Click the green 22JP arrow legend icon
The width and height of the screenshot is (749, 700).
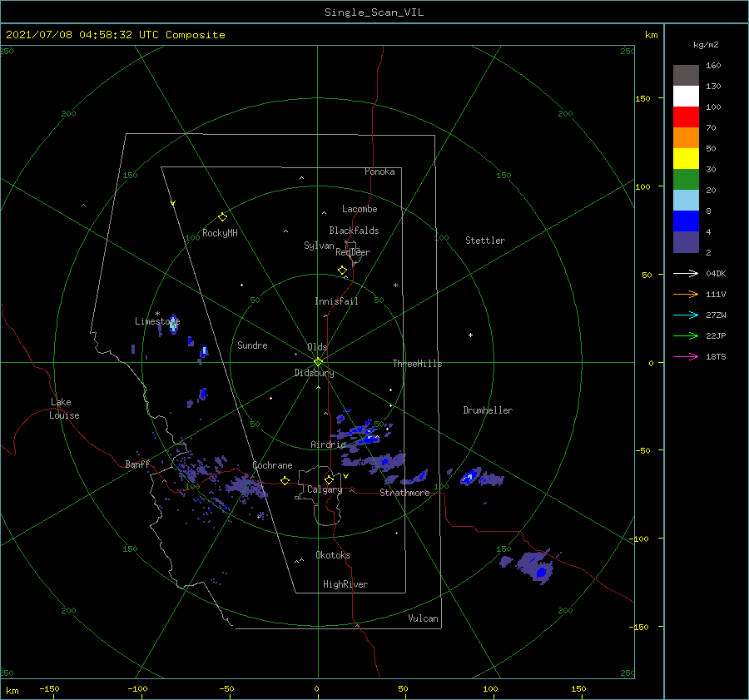(x=686, y=336)
